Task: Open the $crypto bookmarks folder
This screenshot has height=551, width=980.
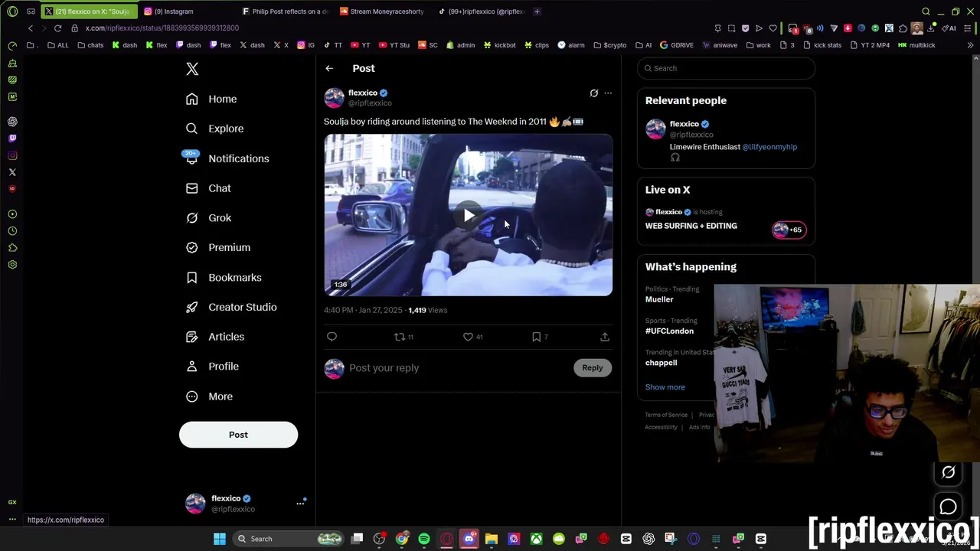Action: click(x=610, y=45)
